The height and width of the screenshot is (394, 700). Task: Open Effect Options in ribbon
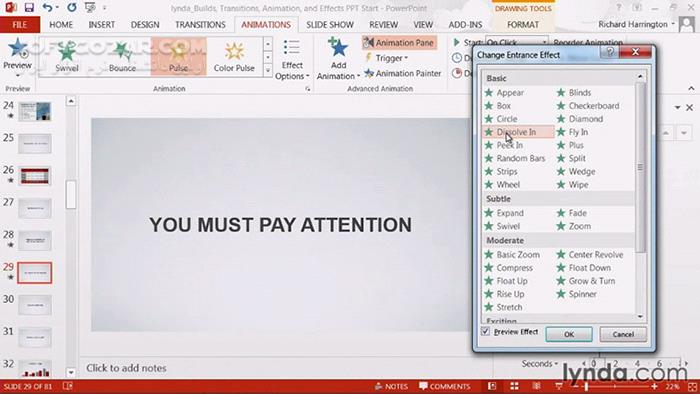(x=292, y=60)
